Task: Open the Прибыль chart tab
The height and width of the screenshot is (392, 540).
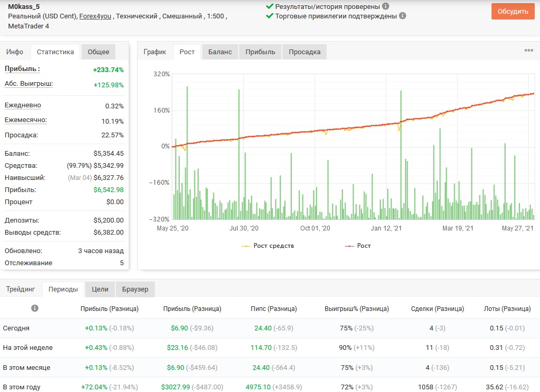Action: click(x=260, y=52)
